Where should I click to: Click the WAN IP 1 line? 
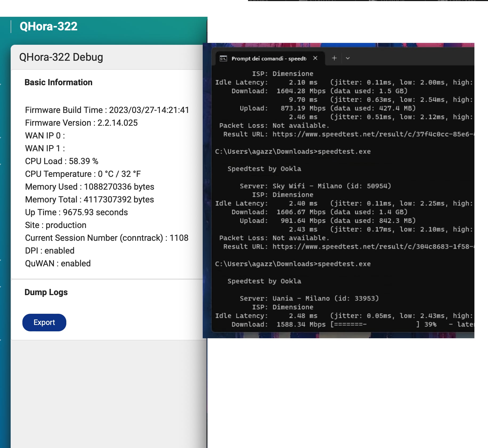click(45, 148)
